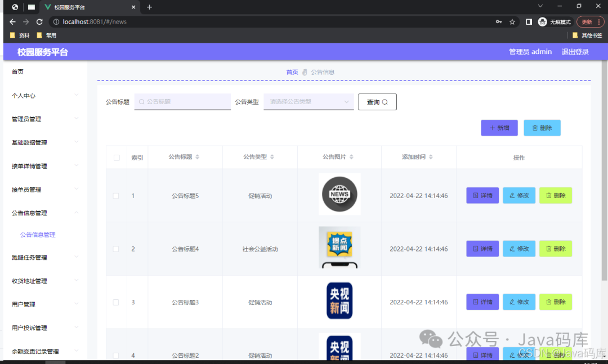Sort by 添加时间 column sort arrows
Image resolution: width=608 pixels, height=364 pixels.
pos(431,157)
